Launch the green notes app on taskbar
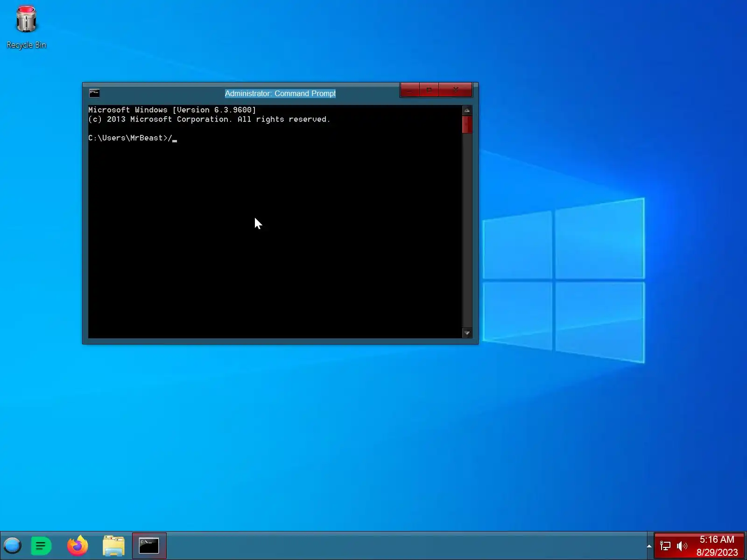The image size is (747, 560). (x=41, y=546)
